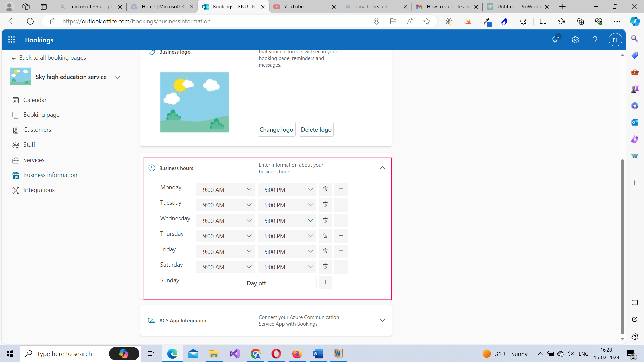The height and width of the screenshot is (362, 644).
Task: Expand the Sky high education service selector
Action: point(117,77)
